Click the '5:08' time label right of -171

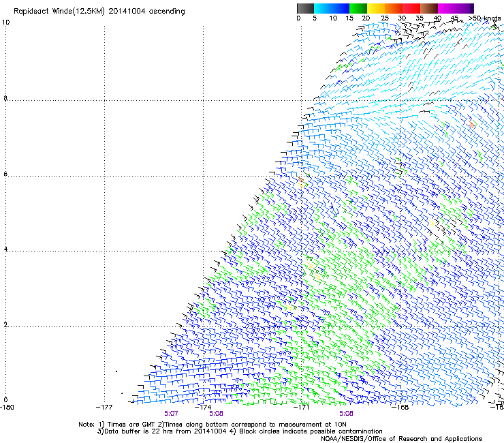pyautogui.click(x=346, y=414)
